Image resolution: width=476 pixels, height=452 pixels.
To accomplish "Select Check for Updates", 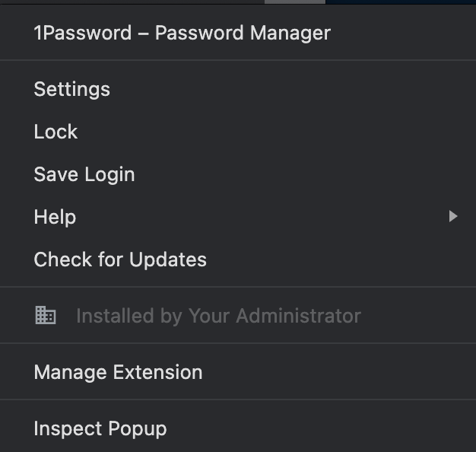I will point(238,259).
